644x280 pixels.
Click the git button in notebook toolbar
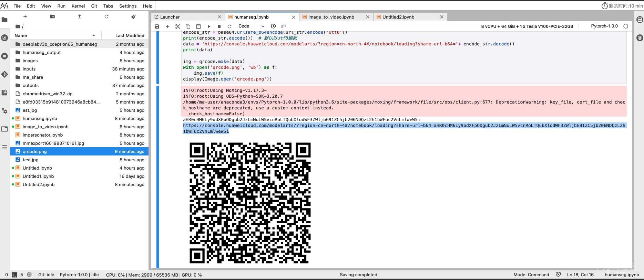(284, 26)
